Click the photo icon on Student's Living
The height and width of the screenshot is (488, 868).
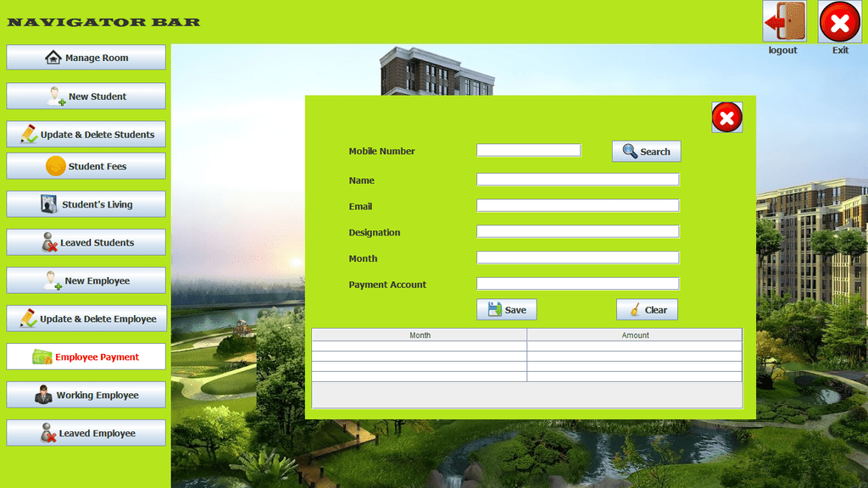48,204
